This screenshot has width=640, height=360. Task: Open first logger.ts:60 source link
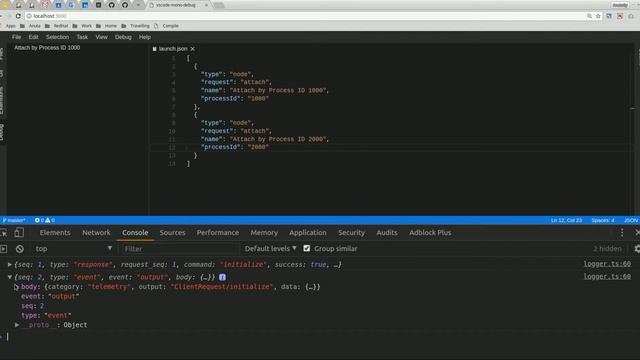pos(607,264)
